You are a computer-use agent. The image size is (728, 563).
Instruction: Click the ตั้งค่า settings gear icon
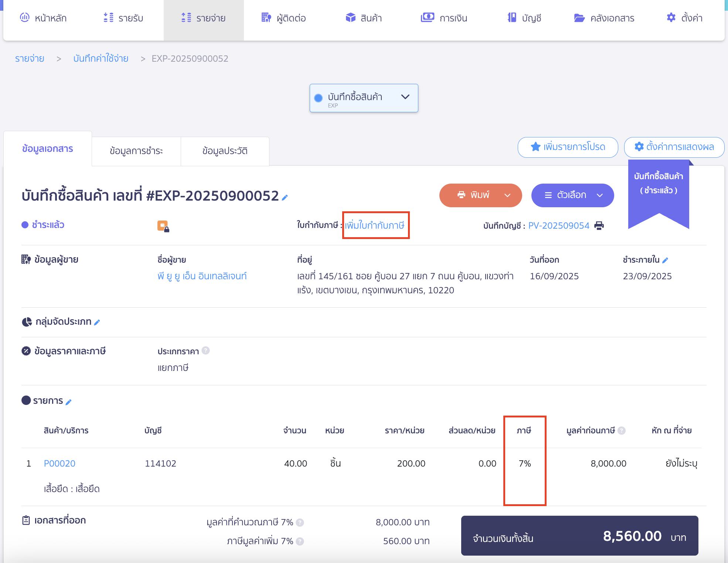tap(671, 17)
